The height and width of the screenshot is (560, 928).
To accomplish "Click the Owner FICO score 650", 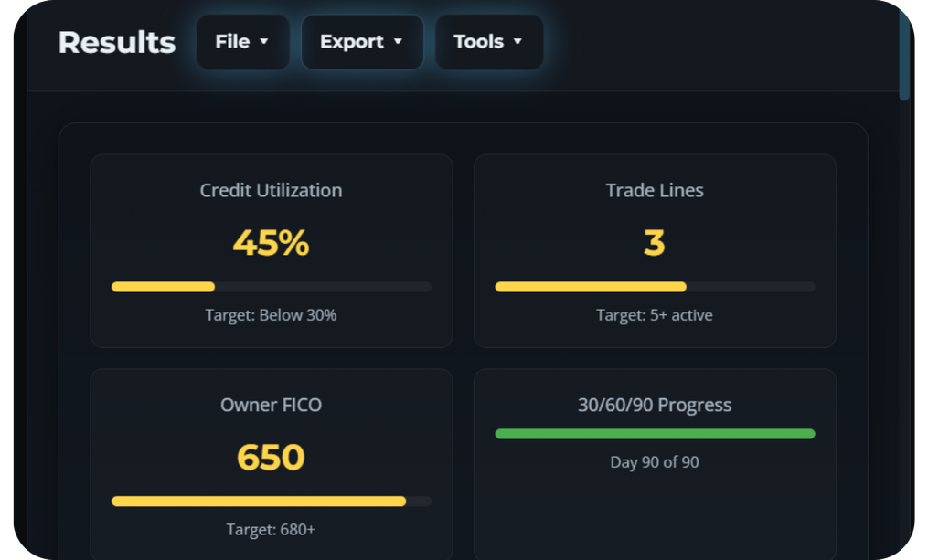I will click(x=271, y=458).
